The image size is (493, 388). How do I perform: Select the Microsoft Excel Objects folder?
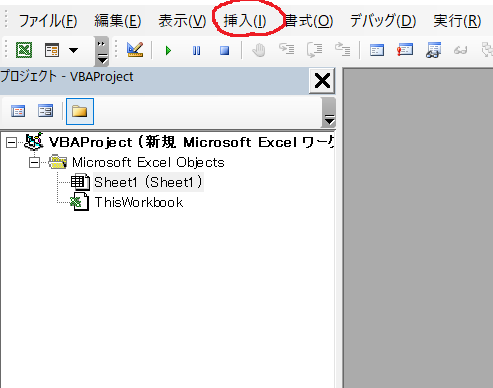pos(148,162)
